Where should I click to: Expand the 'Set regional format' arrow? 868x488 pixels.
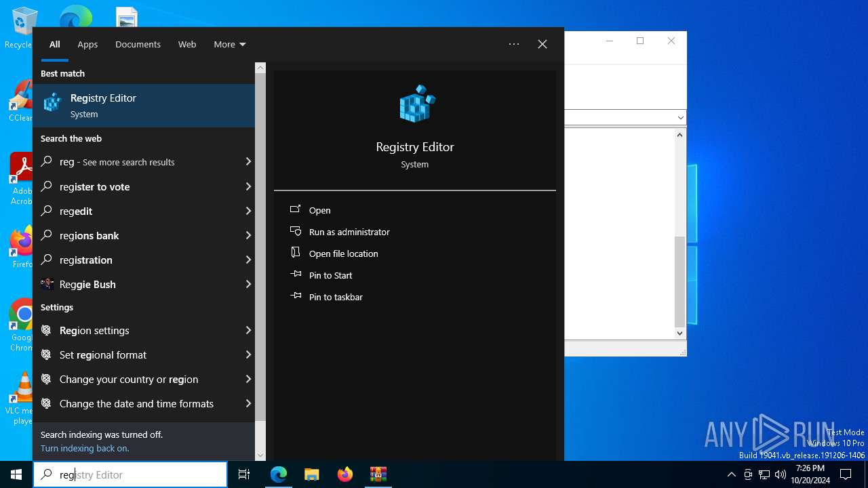[x=248, y=354]
